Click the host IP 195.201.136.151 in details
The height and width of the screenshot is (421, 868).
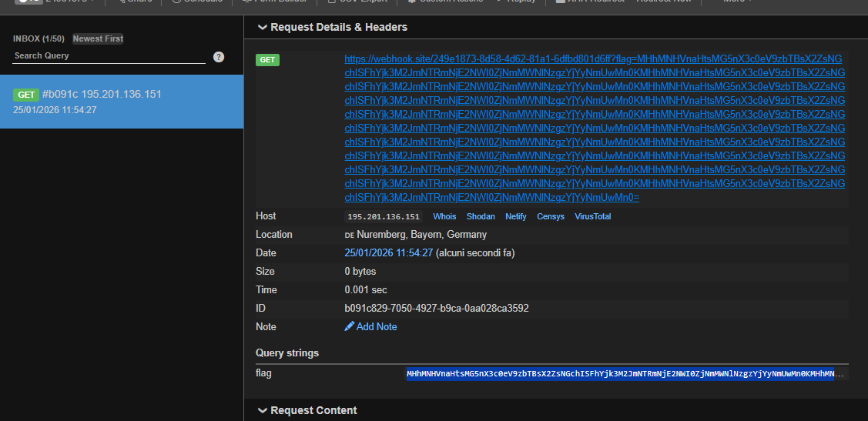[x=384, y=217]
